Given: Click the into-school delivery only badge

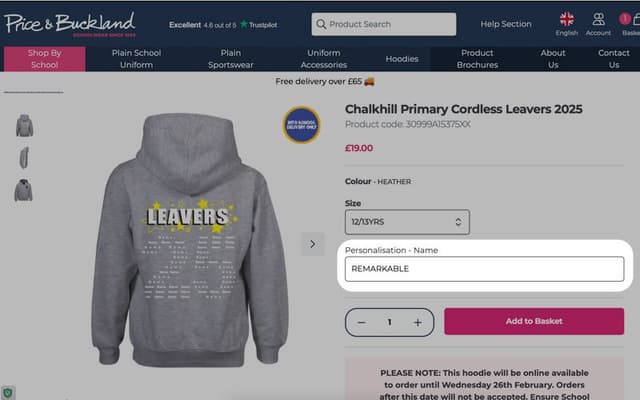Looking at the screenshot, I should (301, 124).
